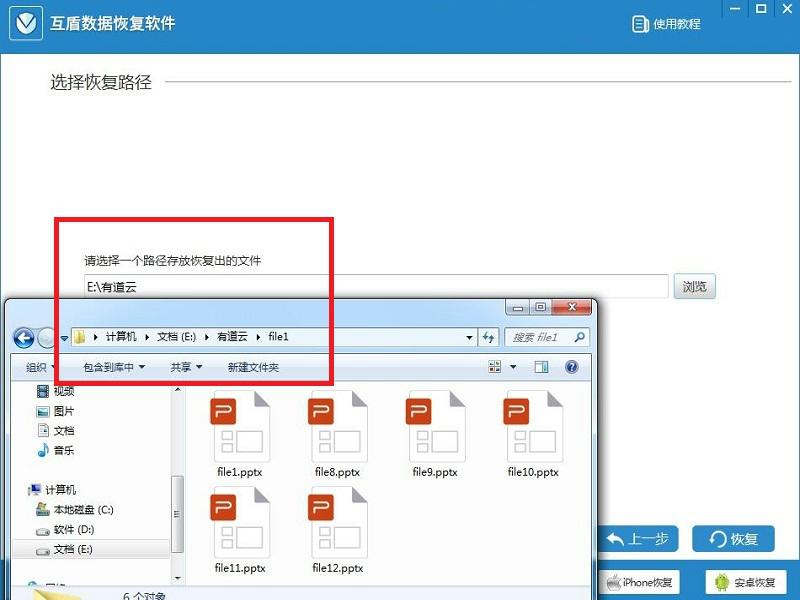The image size is (800, 600).
Task: Open the Explorer help question mark icon
Action: [573, 367]
